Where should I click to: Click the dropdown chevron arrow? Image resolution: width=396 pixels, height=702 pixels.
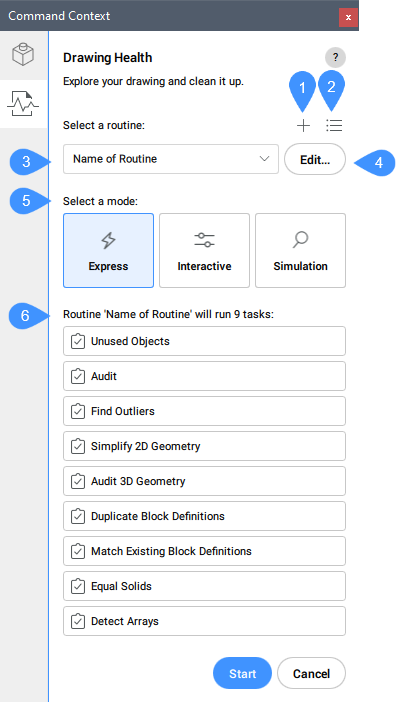pos(264,159)
